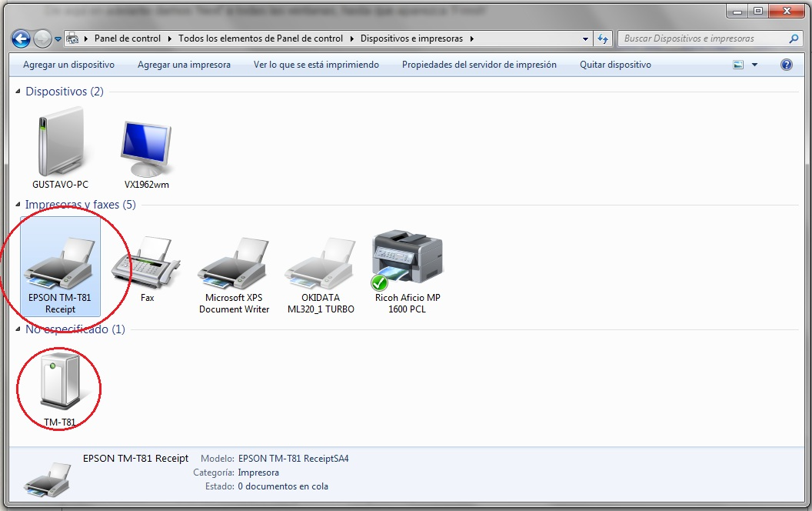
Task: Expand arrow after Dispositivos e impresoras breadcrumb
Action: tap(472, 39)
